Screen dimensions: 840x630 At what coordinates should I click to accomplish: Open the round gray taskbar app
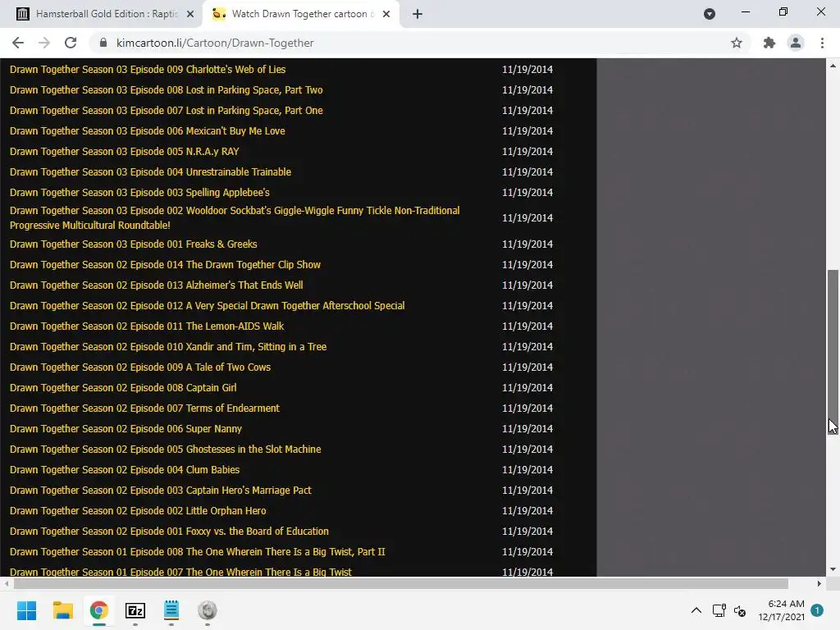pyautogui.click(x=208, y=610)
